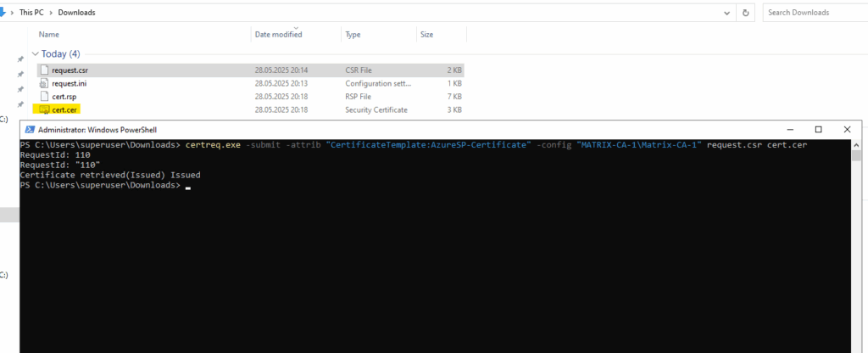
Task: Close the PowerShell window
Action: (847, 130)
